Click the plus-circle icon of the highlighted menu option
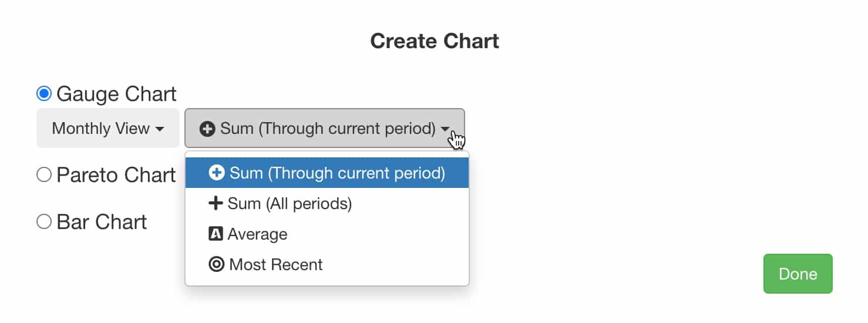Image resolution: width=868 pixels, height=323 pixels. pos(217,173)
